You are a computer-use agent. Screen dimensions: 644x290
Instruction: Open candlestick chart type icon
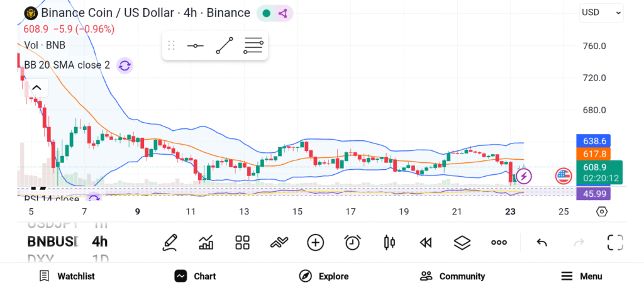389,242
